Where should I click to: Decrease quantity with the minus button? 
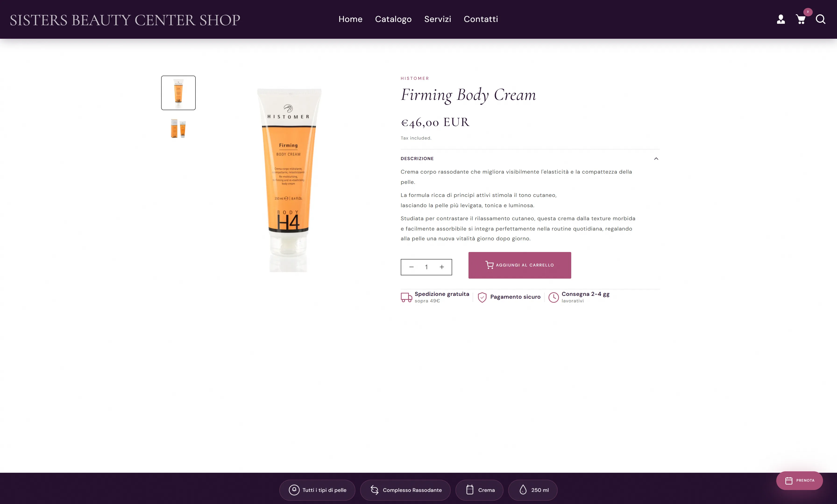[x=411, y=267]
